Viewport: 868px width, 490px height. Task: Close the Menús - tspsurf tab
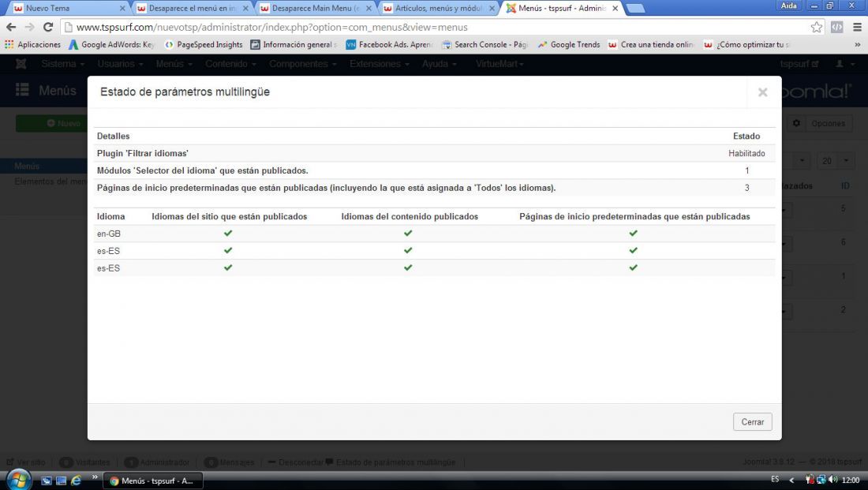615,9
